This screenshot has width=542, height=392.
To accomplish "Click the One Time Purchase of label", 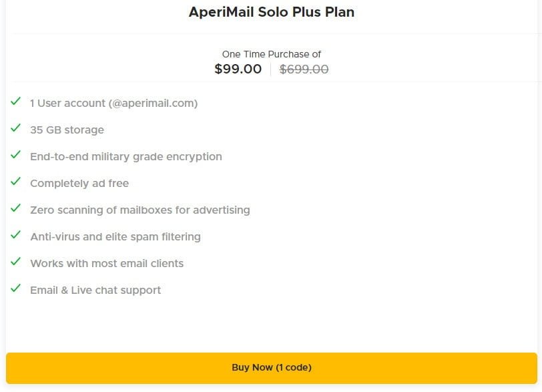I will tap(271, 54).
